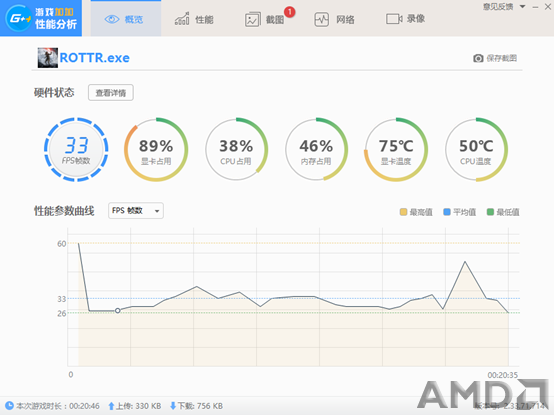Image resolution: width=554 pixels, height=415 pixels.
Task: Open the FPS 帧数 dropdown
Action: (136, 211)
